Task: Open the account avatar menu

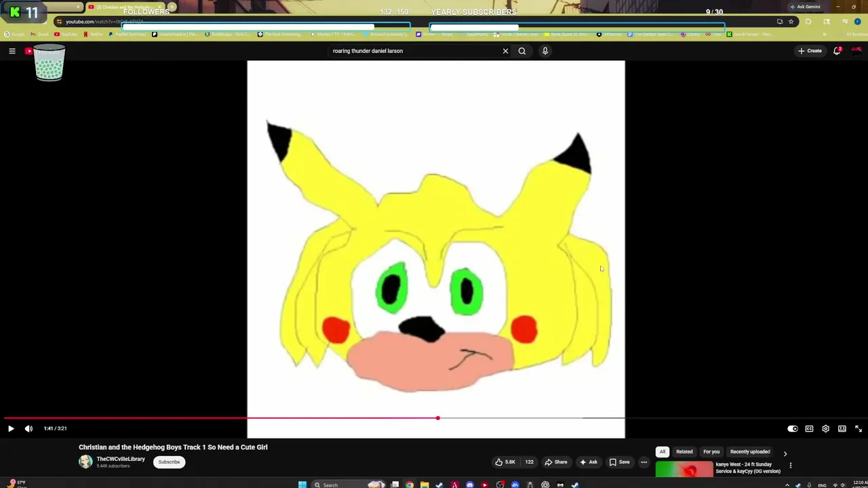Action: point(856,51)
